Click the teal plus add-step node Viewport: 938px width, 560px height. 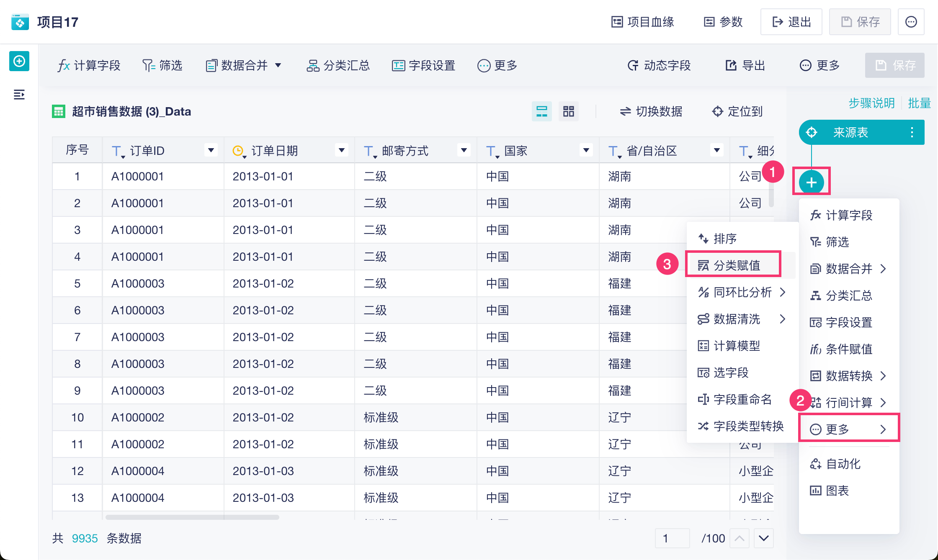811,182
